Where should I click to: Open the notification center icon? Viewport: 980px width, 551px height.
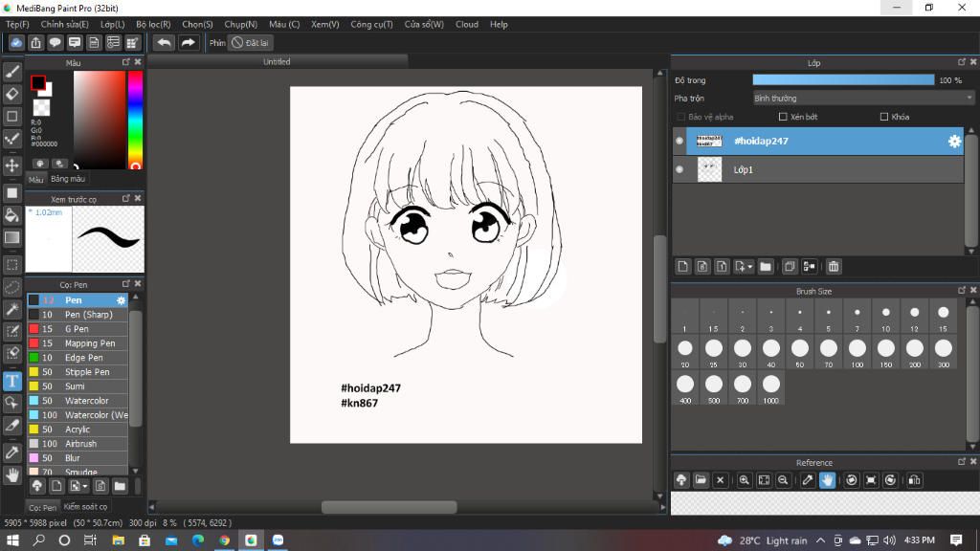point(956,540)
